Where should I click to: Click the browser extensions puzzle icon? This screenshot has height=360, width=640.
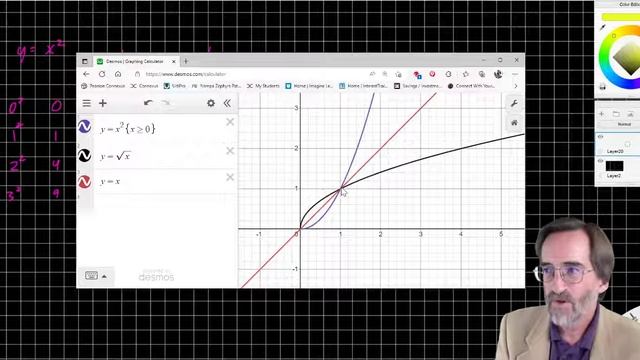pyautogui.click(x=448, y=74)
